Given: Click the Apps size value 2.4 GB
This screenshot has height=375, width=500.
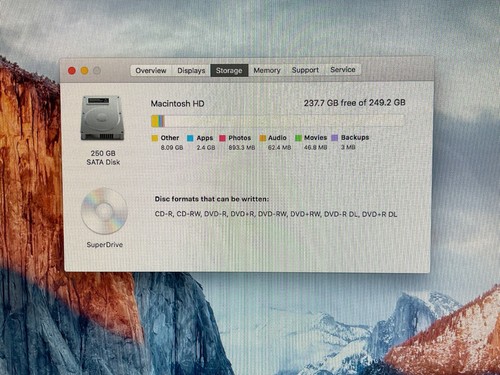Looking at the screenshot, I should 206,147.
